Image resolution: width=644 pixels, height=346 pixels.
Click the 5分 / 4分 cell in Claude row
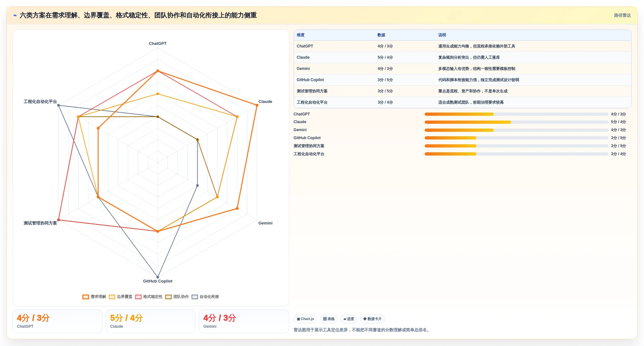pyautogui.click(x=385, y=57)
